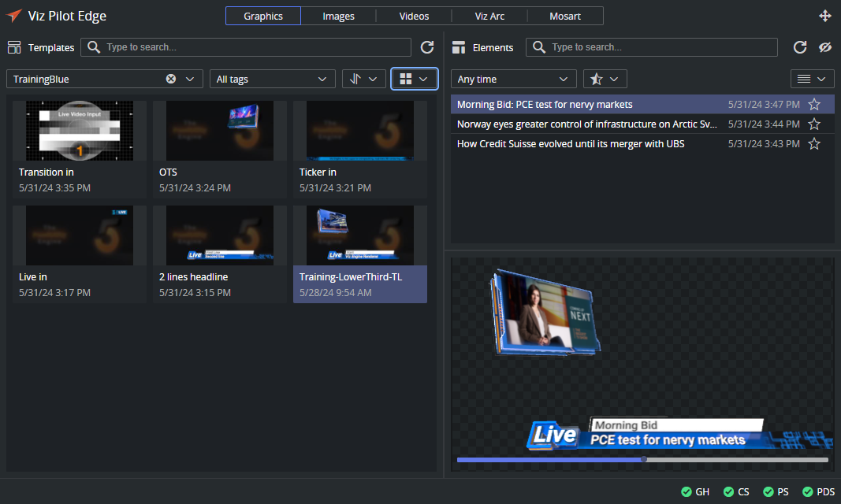
Task: Click the Elements panel icon
Action: (x=458, y=47)
